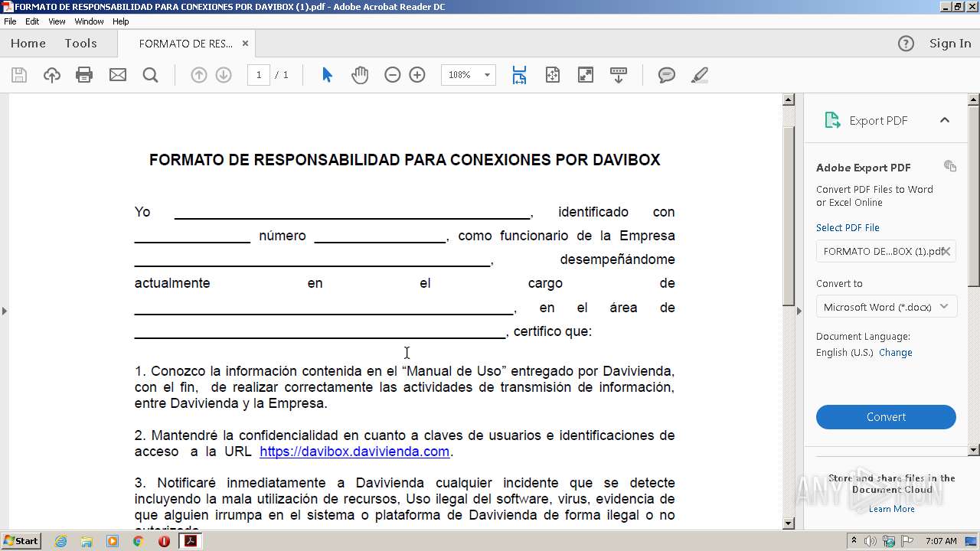This screenshot has width=980, height=551.
Task: Click the red Opera taskbar icon
Action: click(x=164, y=541)
